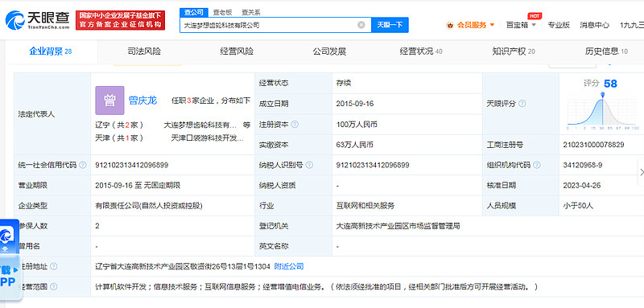Open help icon beside 统一社会信用代码

[83, 166]
